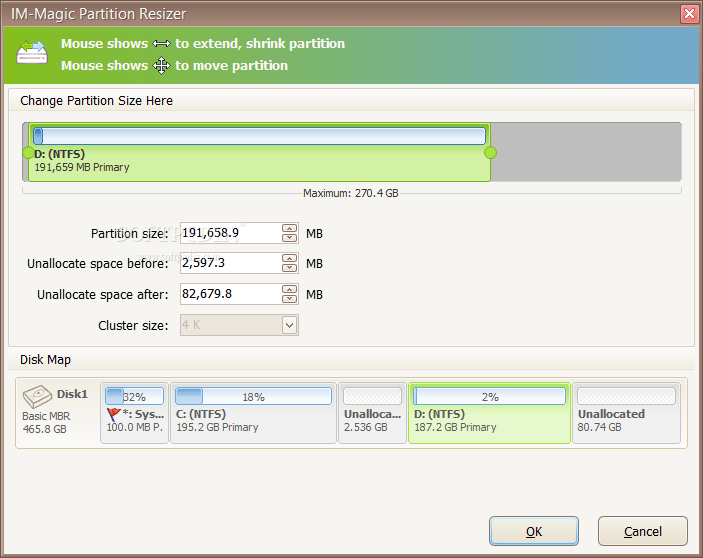Click '191,659 MB Primary' text
Screen dimensions: 703x558
[82, 167]
